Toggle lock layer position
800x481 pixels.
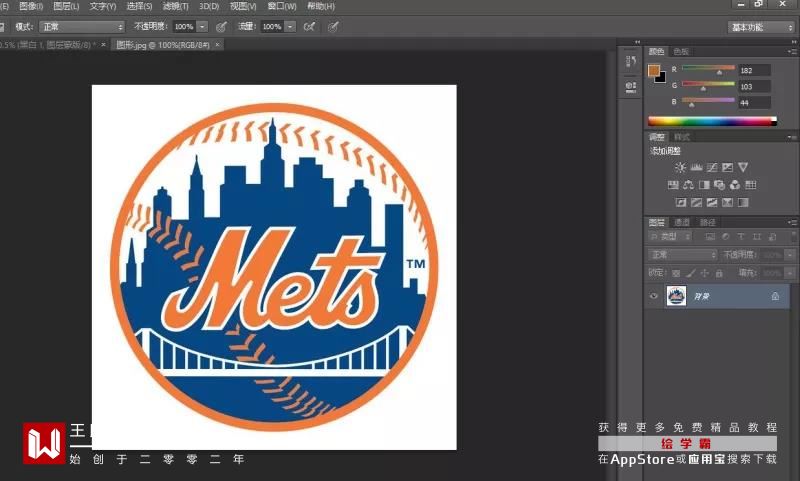[705, 273]
